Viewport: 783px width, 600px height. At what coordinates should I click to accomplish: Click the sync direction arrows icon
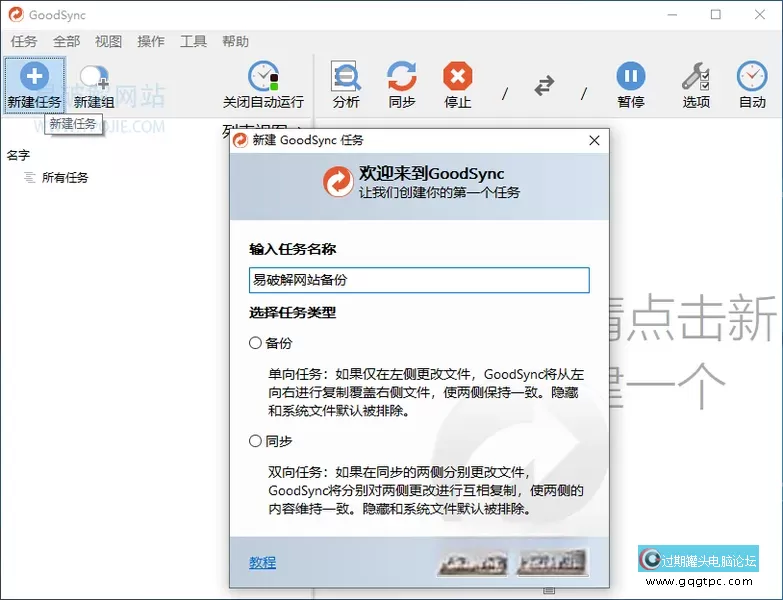[544, 85]
